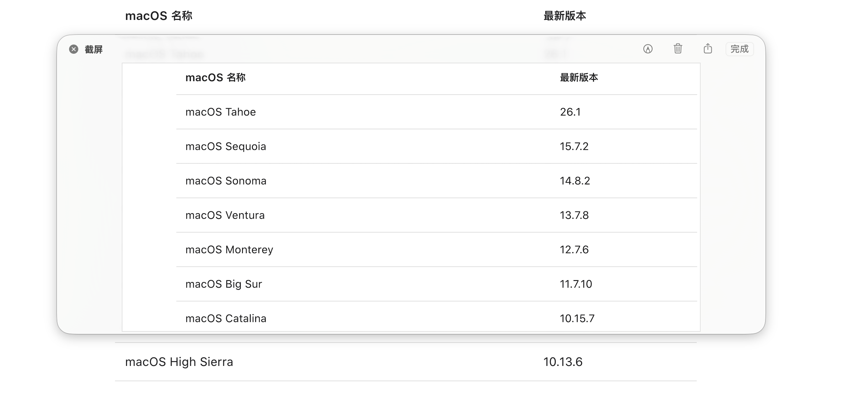868x393 pixels.
Task: Close the 截屏 preview panel
Action: click(74, 49)
